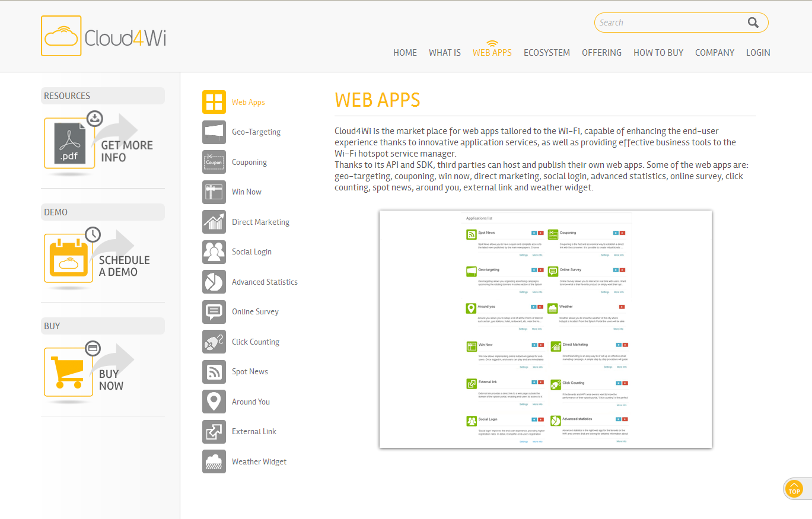Open the Click Counting text link

tap(256, 342)
